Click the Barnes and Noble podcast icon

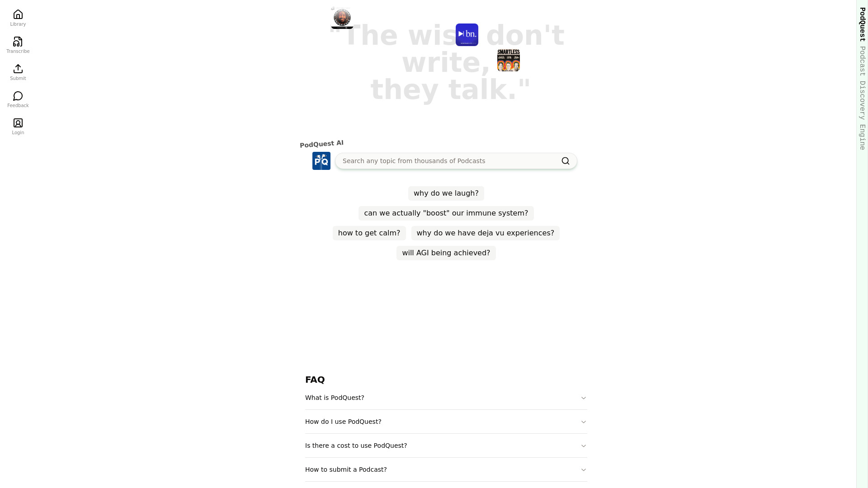pyautogui.click(x=467, y=34)
